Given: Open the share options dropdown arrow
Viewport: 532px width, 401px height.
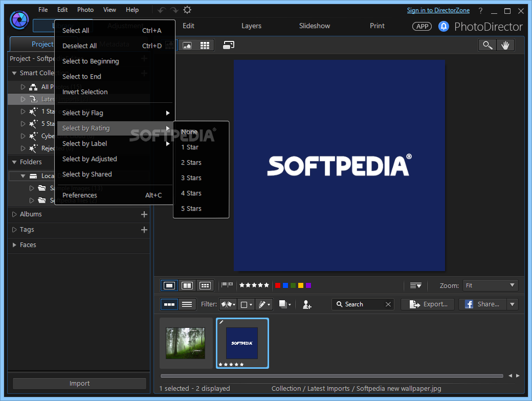Looking at the screenshot, I should [x=513, y=304].
